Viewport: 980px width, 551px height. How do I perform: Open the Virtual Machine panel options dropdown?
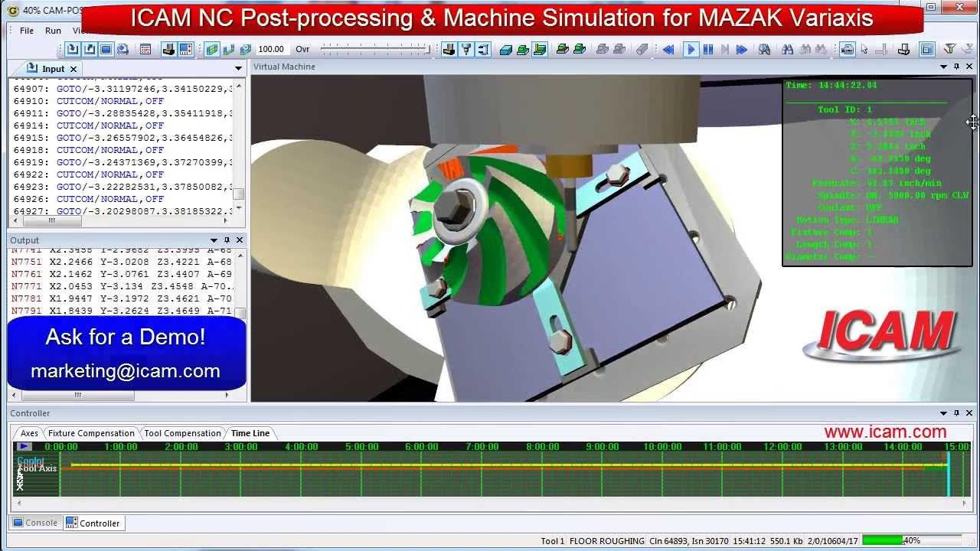[x=943, y=67]
